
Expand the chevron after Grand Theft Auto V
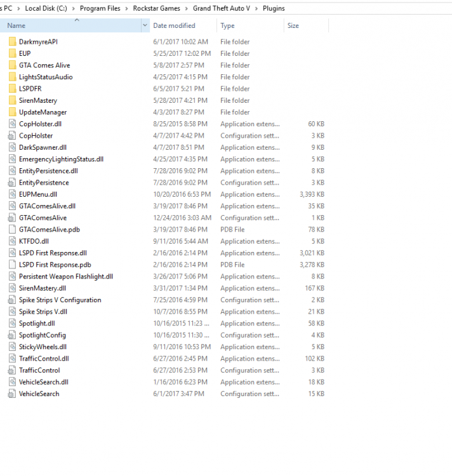pos(256,8)
